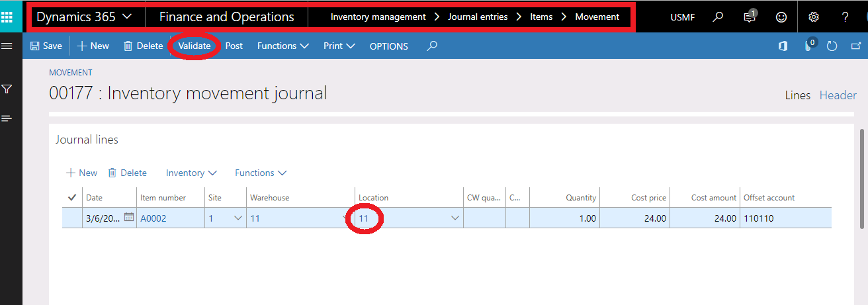
Task: Click the Warehouse 11 field
Action: (300, 218)
